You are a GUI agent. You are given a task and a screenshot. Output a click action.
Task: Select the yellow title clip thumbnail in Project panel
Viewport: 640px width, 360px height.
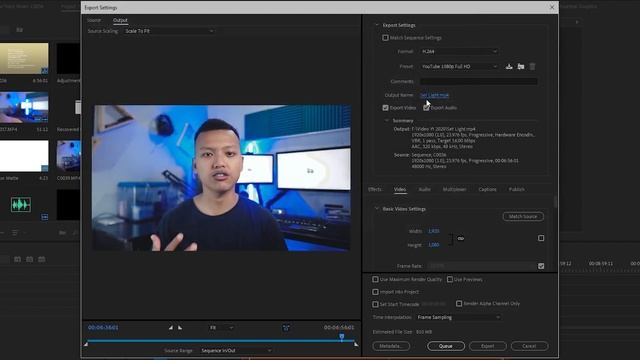pyautogui.click(x=24, y=59)
